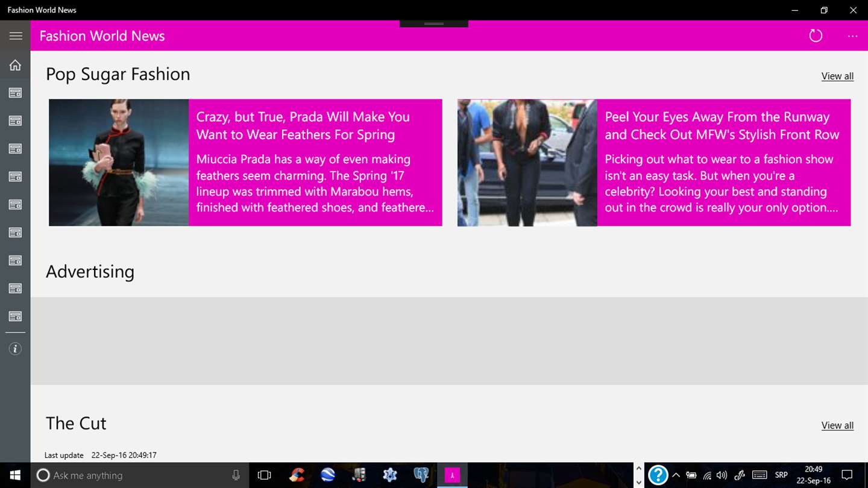Launch CCleaner from the taskbar
This screenshot has height=488, width=868.
(296, 475)
